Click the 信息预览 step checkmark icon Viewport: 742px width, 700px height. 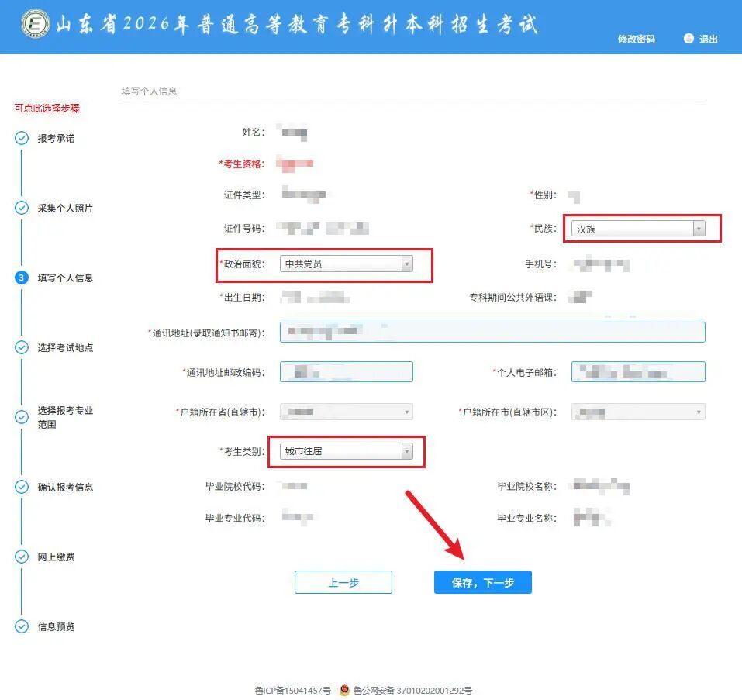pos(22,626)
